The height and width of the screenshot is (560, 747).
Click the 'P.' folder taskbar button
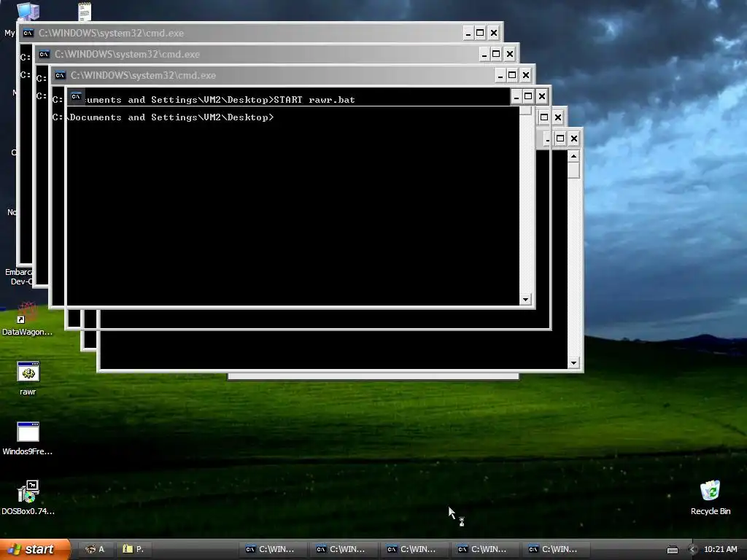pos(133,549)
